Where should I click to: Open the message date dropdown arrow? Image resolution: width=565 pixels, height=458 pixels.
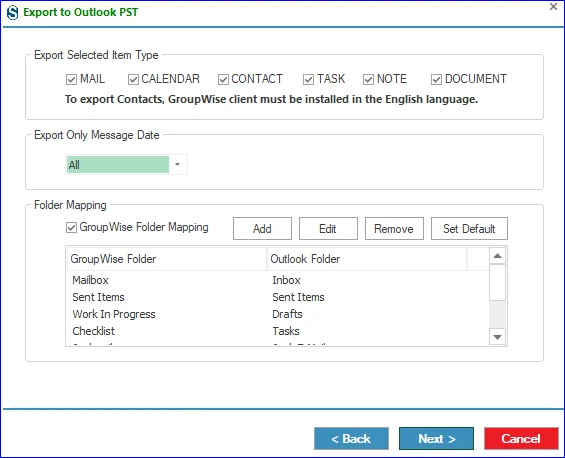coord(178,165)
